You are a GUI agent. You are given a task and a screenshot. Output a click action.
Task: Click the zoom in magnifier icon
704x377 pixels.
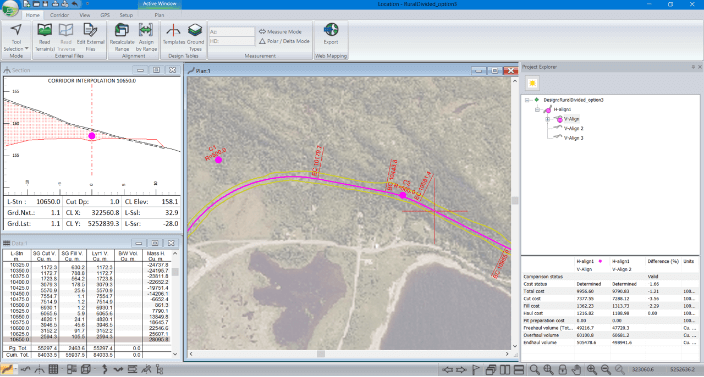pyautogui.click(x=592, y=370)
